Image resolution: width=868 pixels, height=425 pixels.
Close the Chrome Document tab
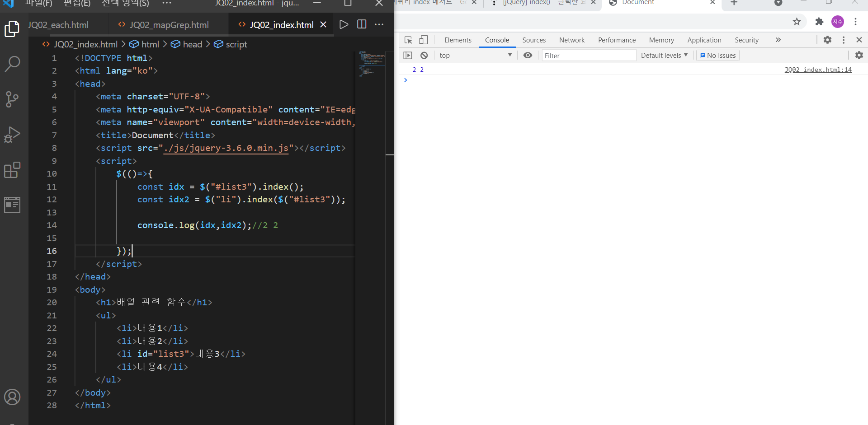tap(712, 2)
